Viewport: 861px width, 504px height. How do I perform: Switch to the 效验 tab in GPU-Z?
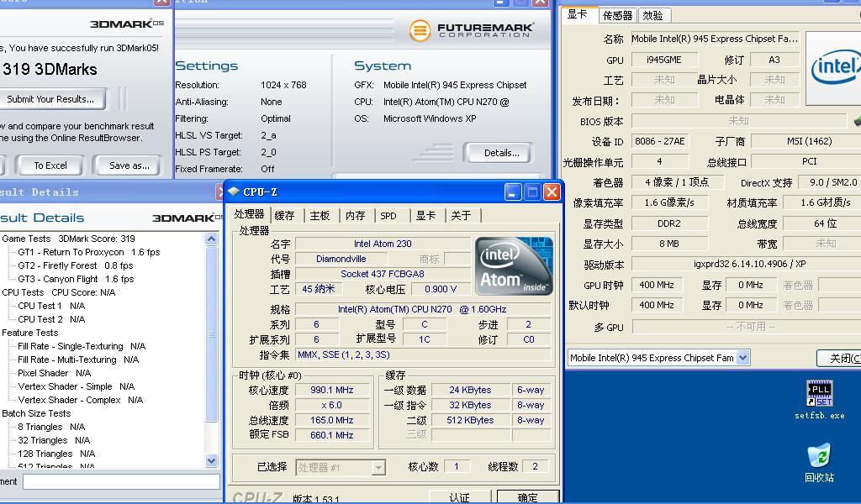pyautogui.click(x=652, y=15)
